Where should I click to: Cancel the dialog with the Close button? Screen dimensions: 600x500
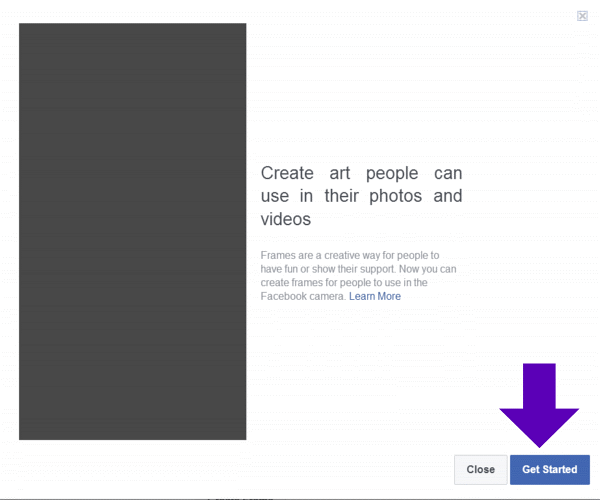480,469
